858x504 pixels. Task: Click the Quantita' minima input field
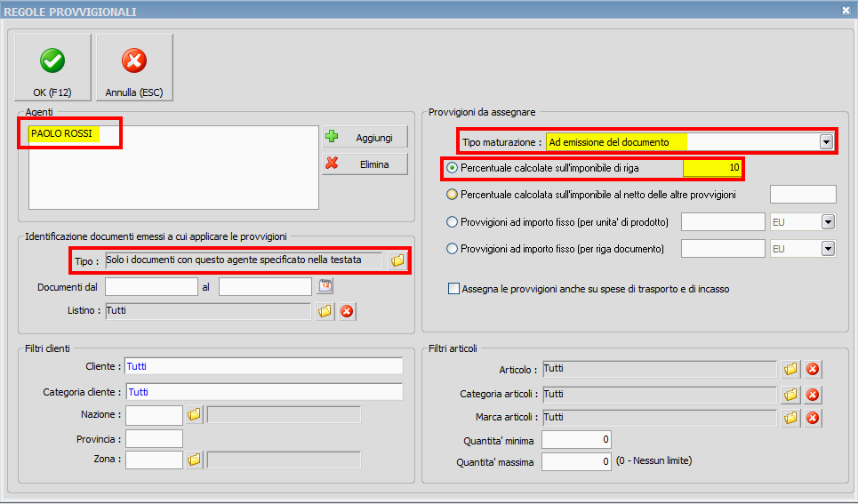coord(576,439)
